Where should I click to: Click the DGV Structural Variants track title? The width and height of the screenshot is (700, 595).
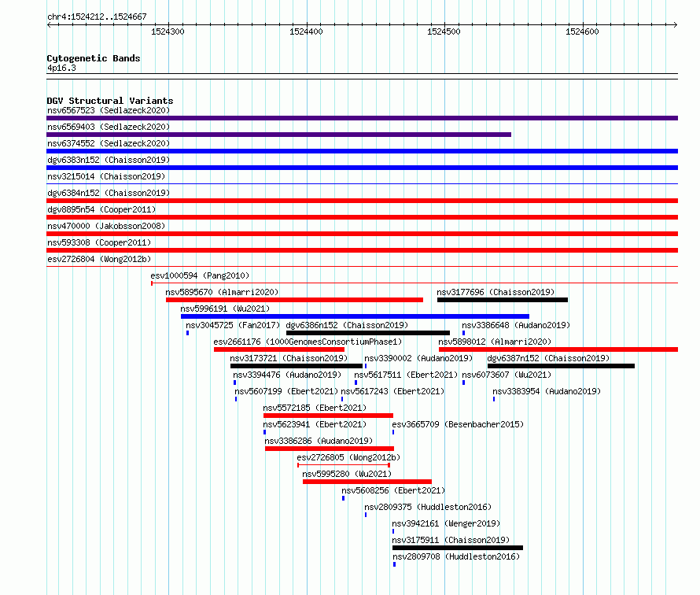(110, 101)
